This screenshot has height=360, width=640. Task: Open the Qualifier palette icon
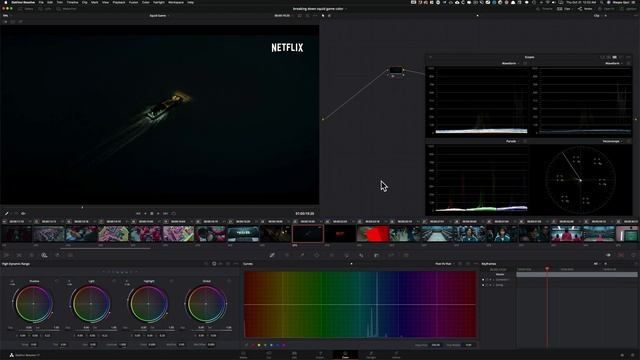coord(302,255)
